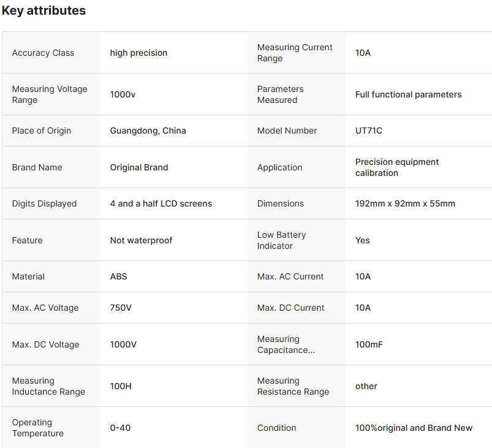
Task: Select the Measuring Inductance Range label
Action: [48, 386]
